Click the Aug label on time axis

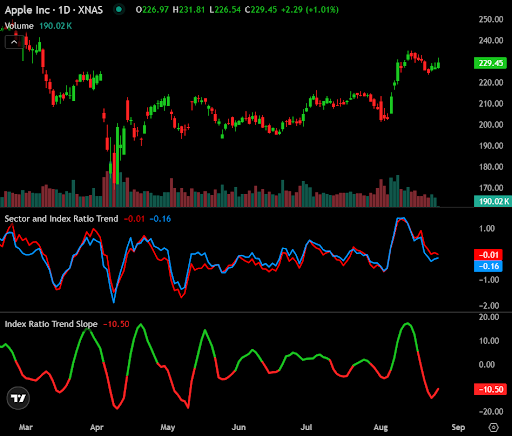381,427
